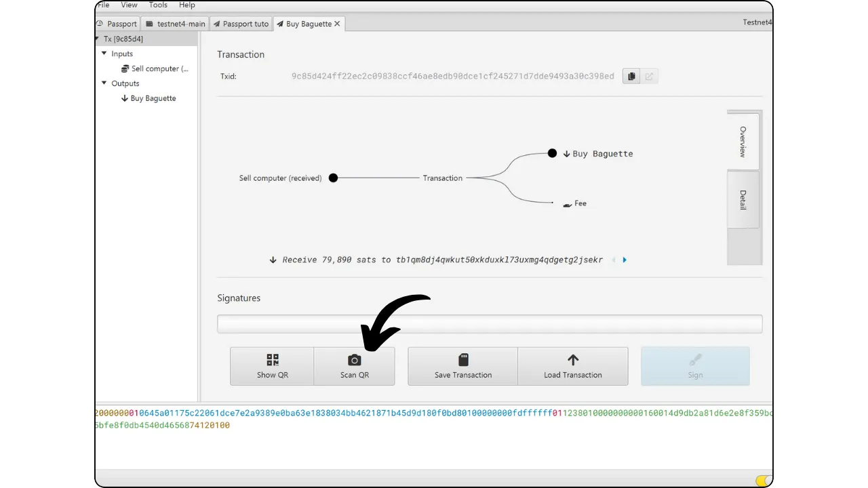Viewport: 868px width, 488px height.
Task: Click the Signatures progress bar
Action: (x=489, y=324)
